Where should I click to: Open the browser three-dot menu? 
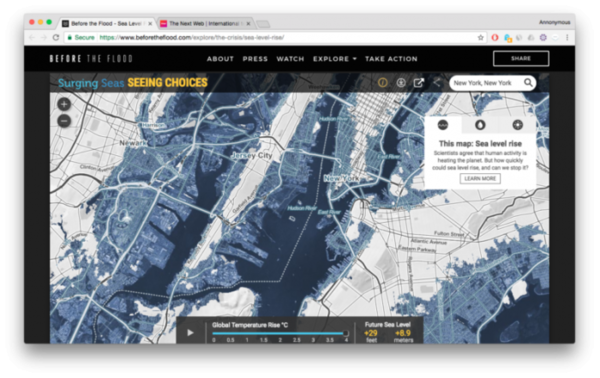pos(567,37)
